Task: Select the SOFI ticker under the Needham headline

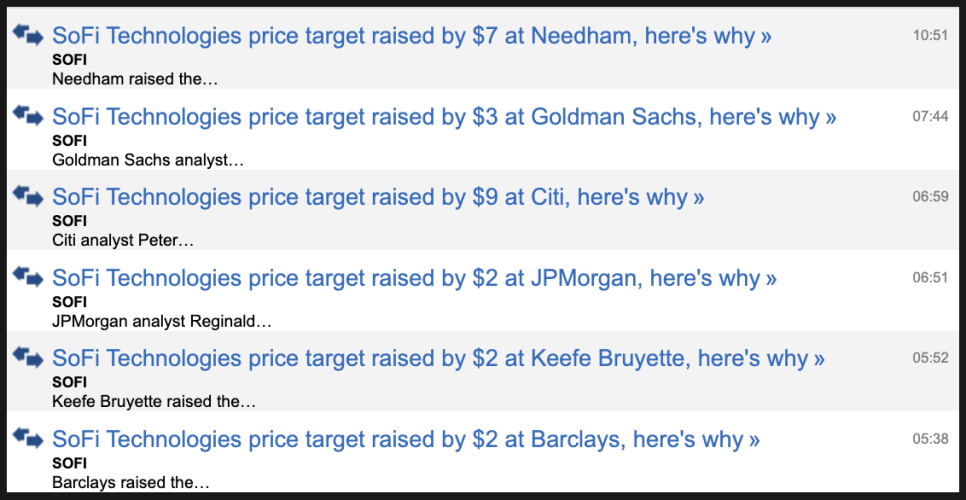Action: 69,60
